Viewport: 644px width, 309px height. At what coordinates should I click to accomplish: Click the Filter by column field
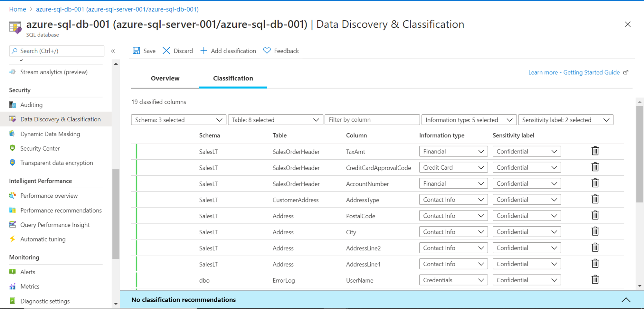tap(372, 120)
